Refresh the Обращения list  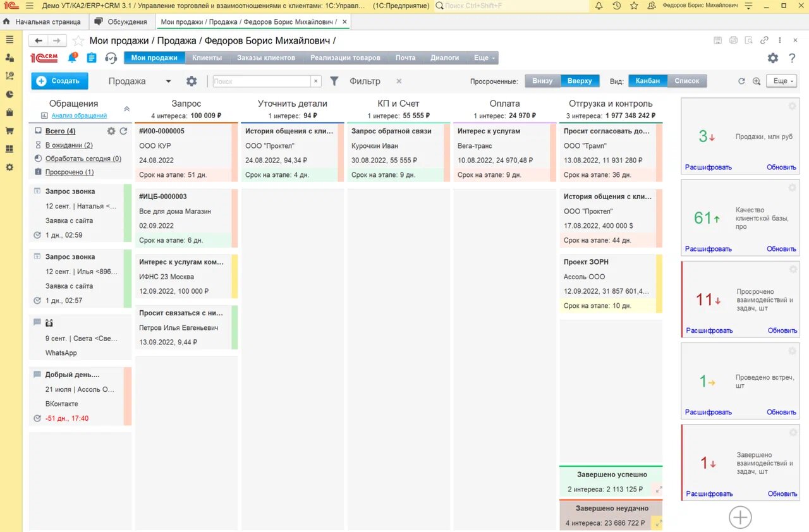click(124, 131)
